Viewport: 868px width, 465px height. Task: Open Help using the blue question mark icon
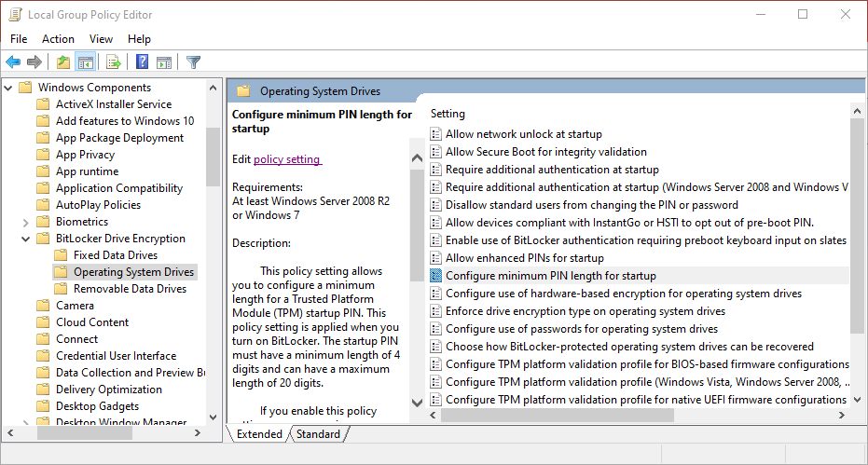(142, 62)
